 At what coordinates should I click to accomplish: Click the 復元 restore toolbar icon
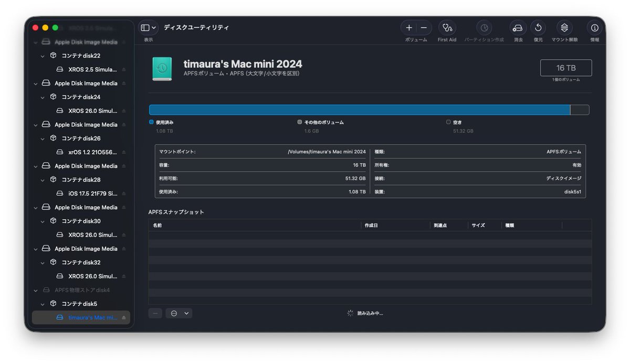538,28
